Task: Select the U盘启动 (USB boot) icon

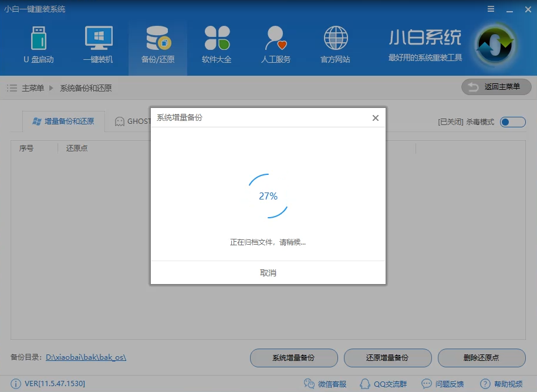Action: pyautogui.click(x=39, y=44)
